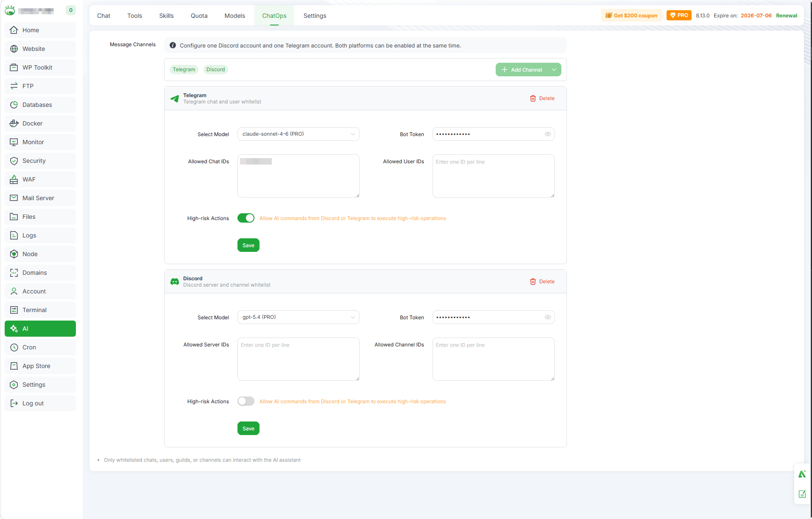Click the Node hexagon icon

click(x=14, y=254)
